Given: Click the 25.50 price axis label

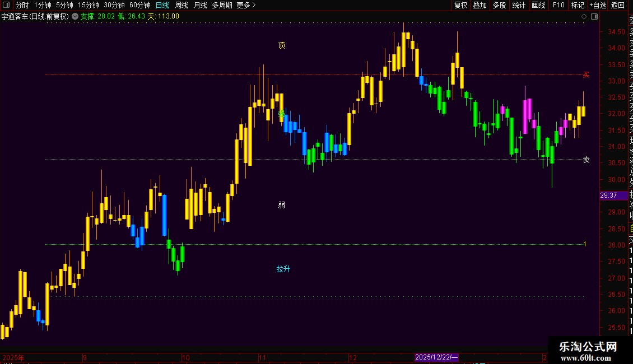Looking at the screenshot, I should tap(616, 327).
